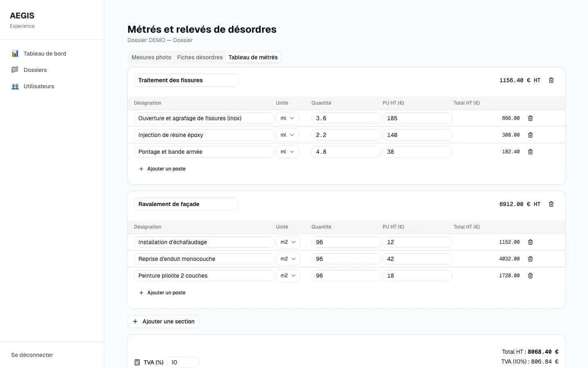Click the Total HT 8068.40 € value
The image size is (588, 368).
[543, 352]
